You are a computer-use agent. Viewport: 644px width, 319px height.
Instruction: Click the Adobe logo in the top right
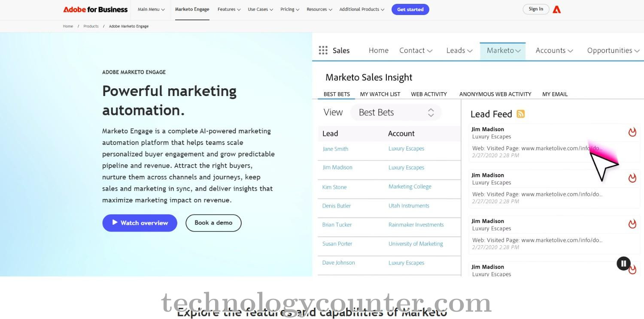557,9
